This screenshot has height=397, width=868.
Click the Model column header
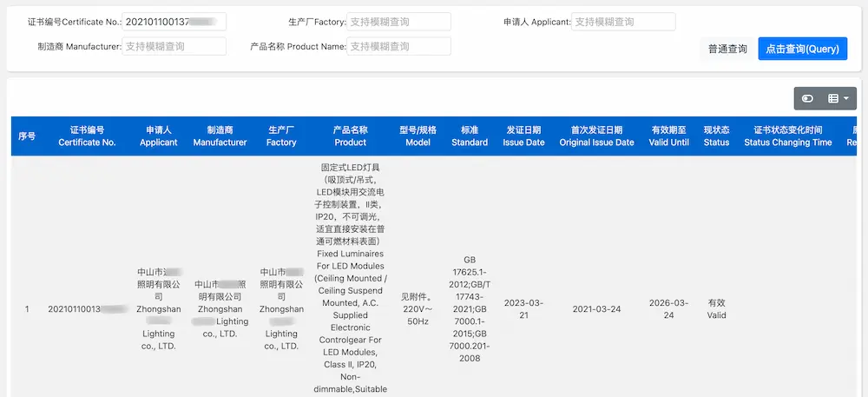(x=418, y=136)
